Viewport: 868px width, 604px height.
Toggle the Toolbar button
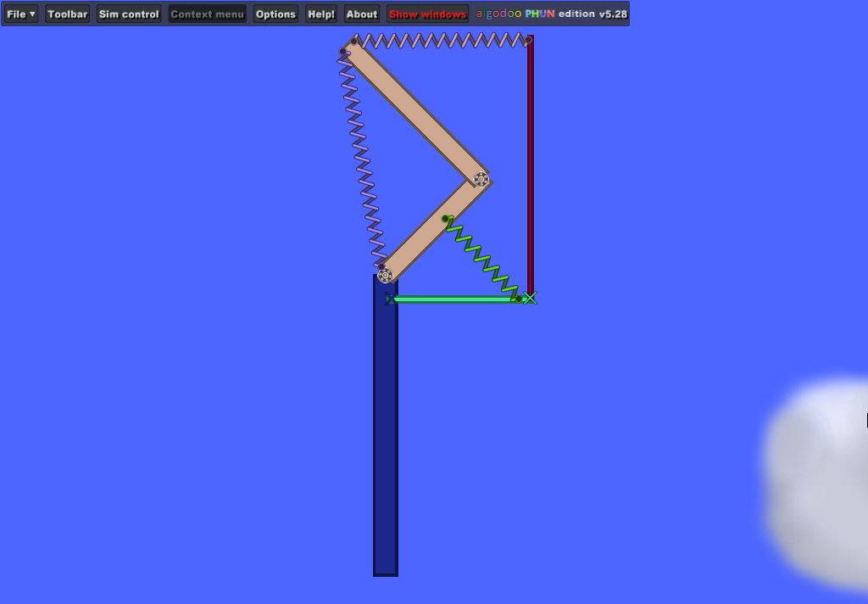tap(68, 14)
